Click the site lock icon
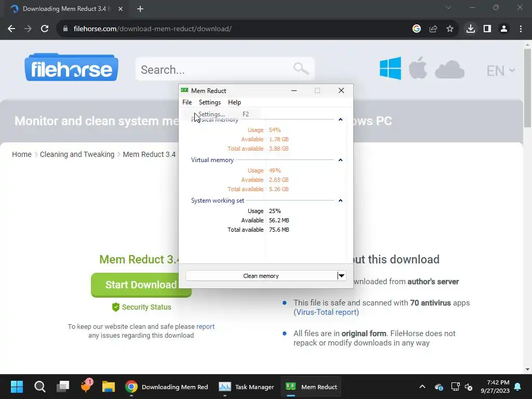Screen dimensions: 532x399 coord(65,29)
